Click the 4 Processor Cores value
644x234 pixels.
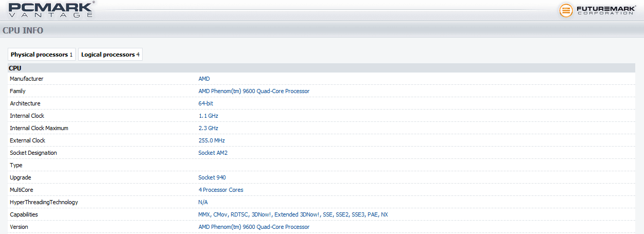click(221, 190)
